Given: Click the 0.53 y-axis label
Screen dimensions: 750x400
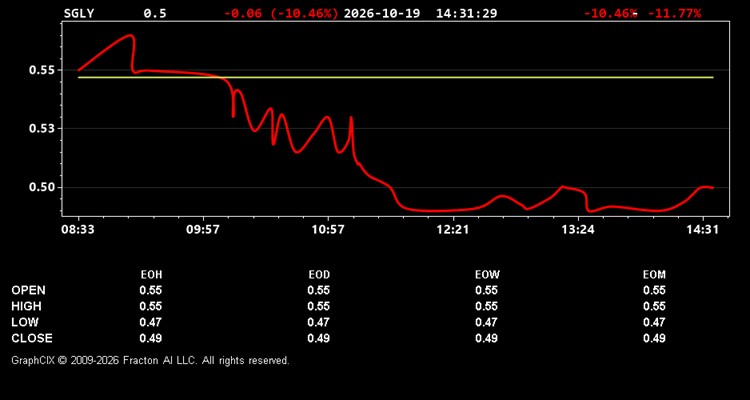Looking at the screenshot, I should (x=42, y=129).
